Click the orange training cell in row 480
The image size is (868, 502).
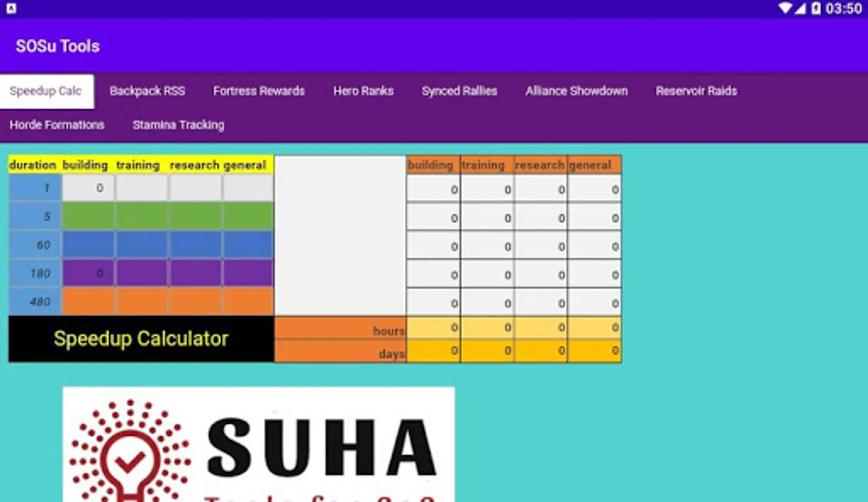pos(142,302)
